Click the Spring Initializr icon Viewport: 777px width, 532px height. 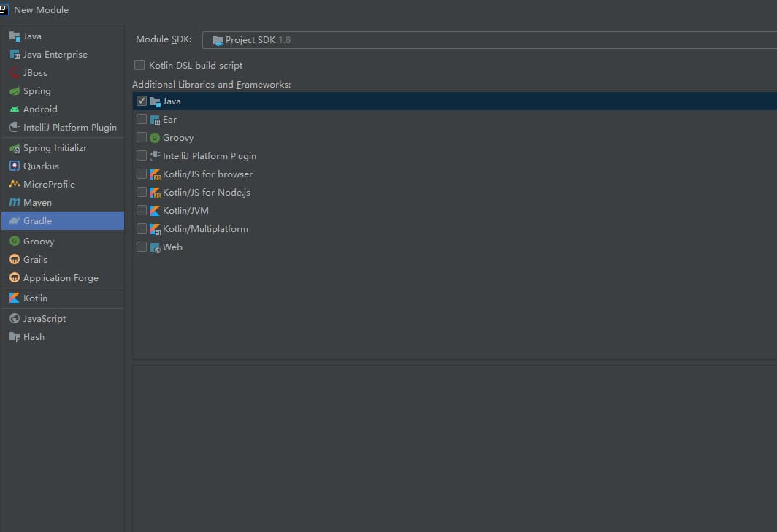(x=15, y=148)
